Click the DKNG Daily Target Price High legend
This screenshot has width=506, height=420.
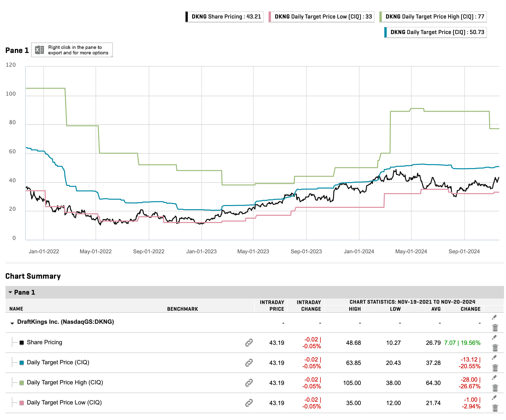(x=433, y=17)
